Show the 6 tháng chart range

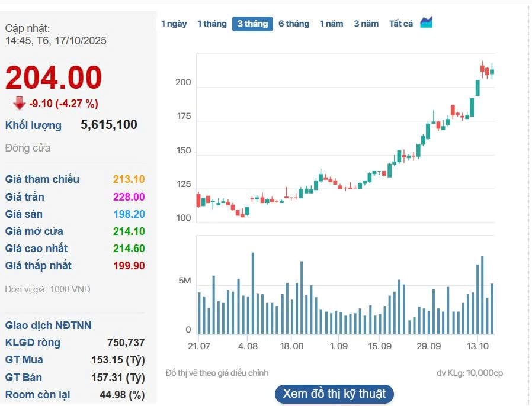(294, 24)
